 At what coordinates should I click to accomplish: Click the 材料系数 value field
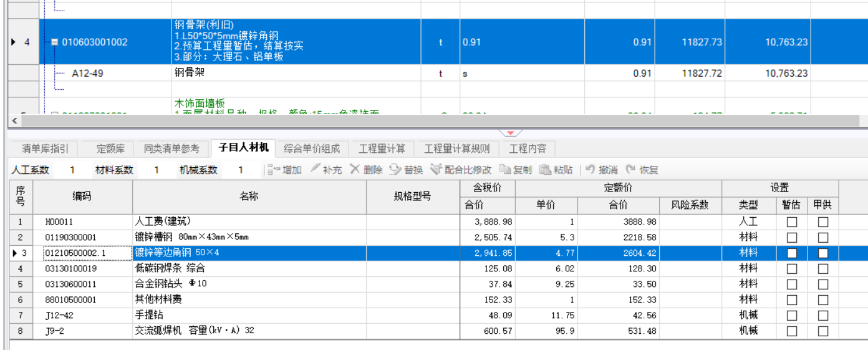coord(157,170)
